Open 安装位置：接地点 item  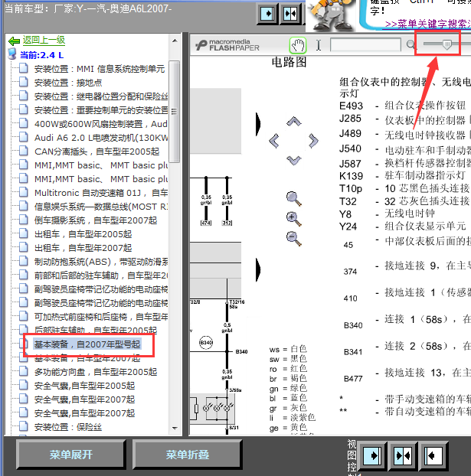tap(68, 83)
